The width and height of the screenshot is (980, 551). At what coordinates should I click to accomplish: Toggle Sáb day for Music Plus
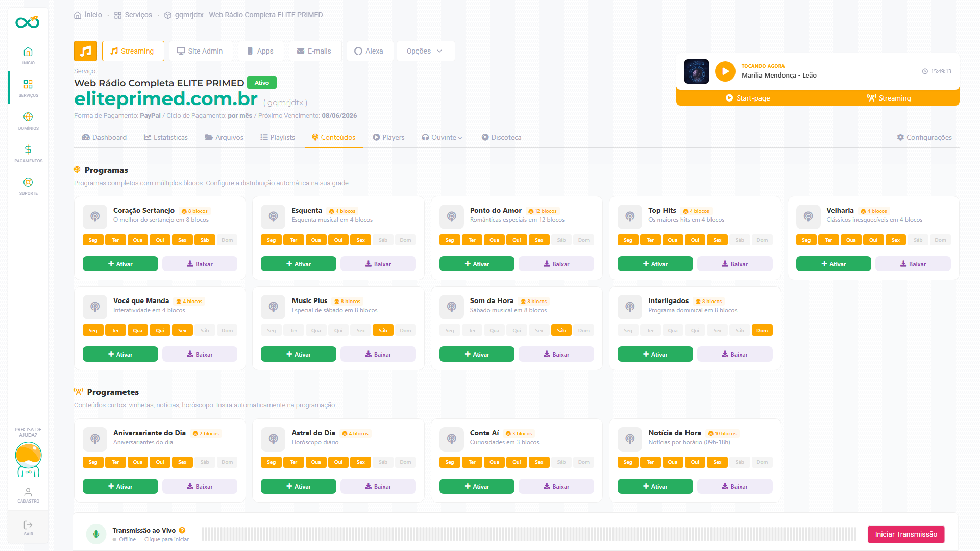pyautogui.click(x=383, y=331)
